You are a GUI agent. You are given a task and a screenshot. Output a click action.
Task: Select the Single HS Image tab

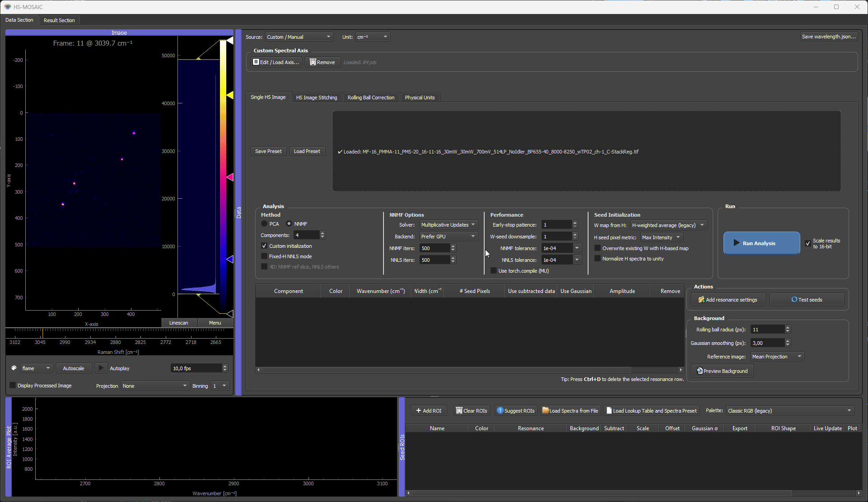(268, 97)
